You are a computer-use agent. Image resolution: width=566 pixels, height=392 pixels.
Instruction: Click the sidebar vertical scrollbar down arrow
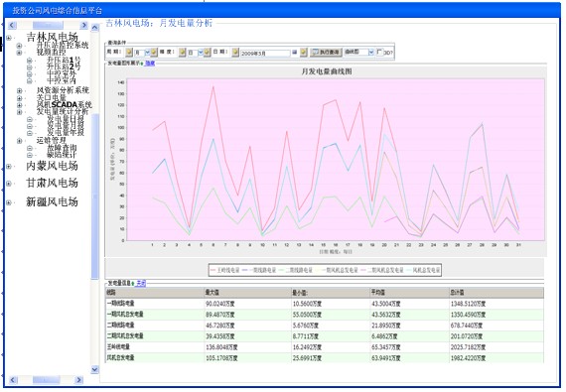pyautogui.click(x=95, y=369)
